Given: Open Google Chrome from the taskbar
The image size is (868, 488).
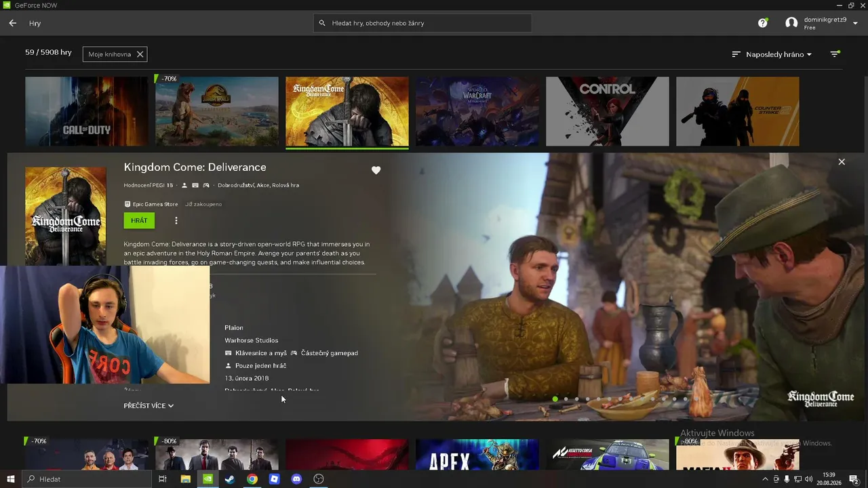Looking at the screenshot, I should click(x=252, y=479).
